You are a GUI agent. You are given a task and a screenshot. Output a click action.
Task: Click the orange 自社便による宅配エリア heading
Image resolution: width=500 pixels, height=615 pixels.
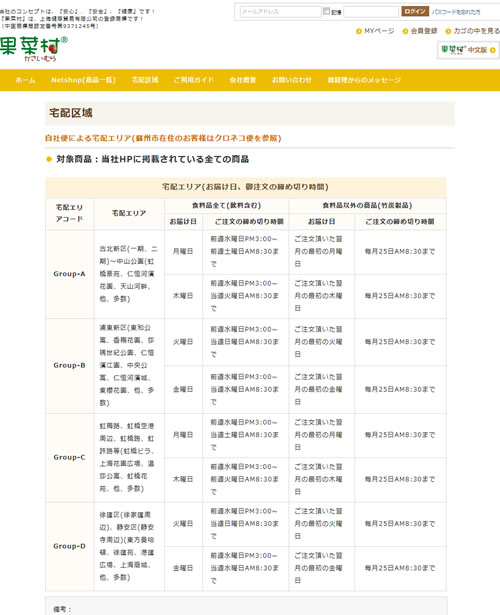coord(163,138)
